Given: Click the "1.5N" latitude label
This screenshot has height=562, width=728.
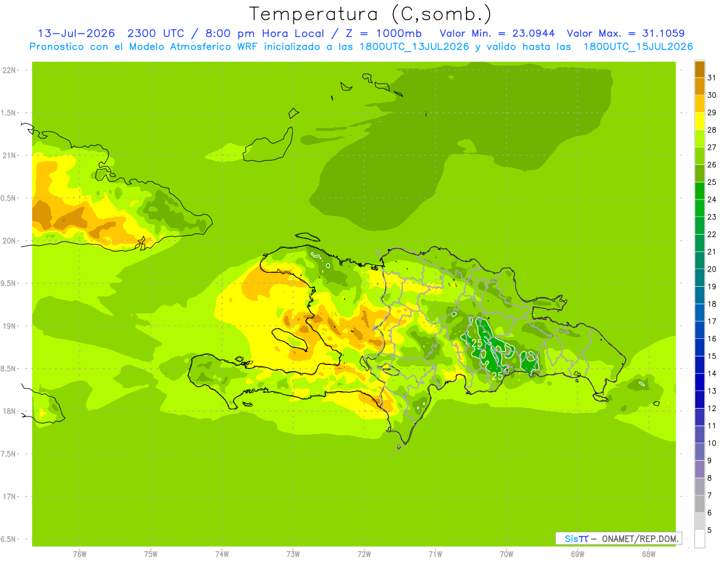Looking at the screenshot, I should click(10, 113).
